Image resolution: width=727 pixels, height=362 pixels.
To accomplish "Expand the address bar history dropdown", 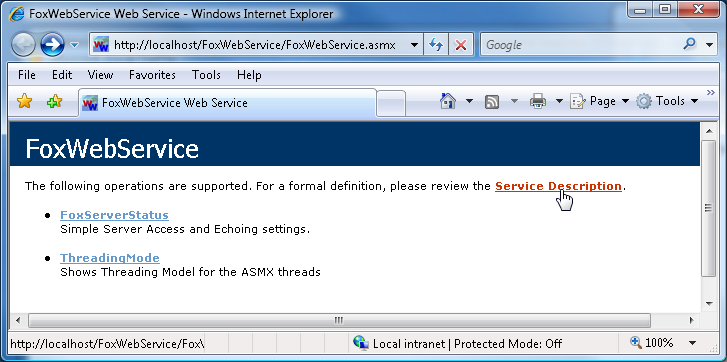I will click(x=415, y=45).
